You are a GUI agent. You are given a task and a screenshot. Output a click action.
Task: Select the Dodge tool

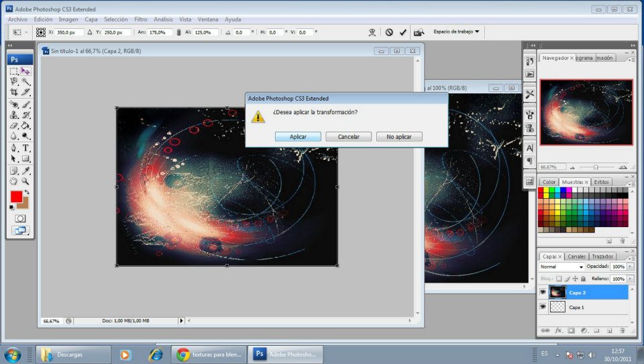(x=25, y=136)
